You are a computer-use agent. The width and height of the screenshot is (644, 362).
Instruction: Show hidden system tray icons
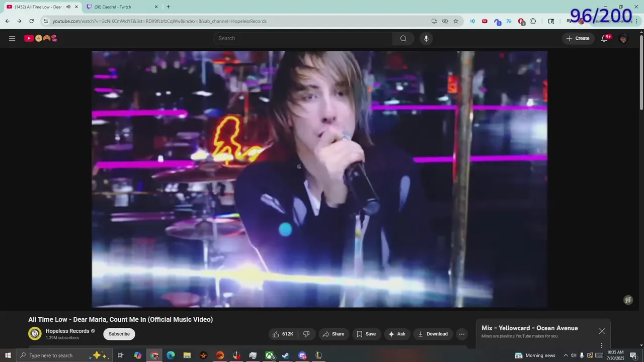click(x=566, y=355)
